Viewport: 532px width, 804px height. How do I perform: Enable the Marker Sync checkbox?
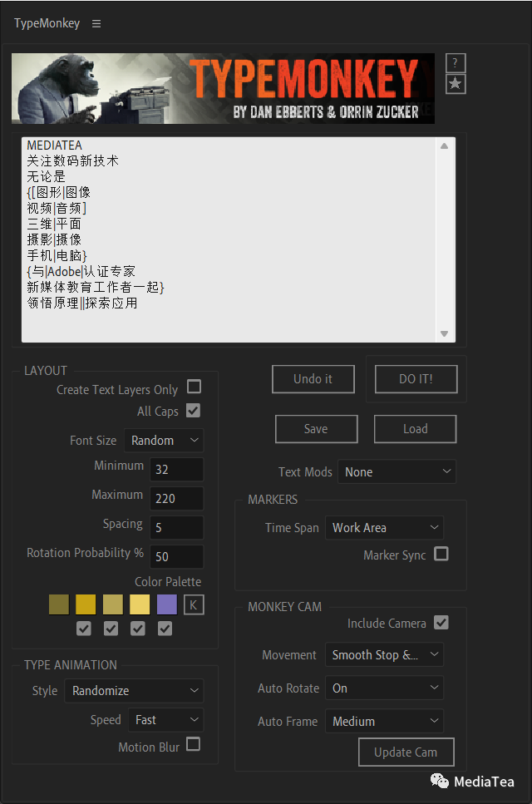tap(441, 554)
